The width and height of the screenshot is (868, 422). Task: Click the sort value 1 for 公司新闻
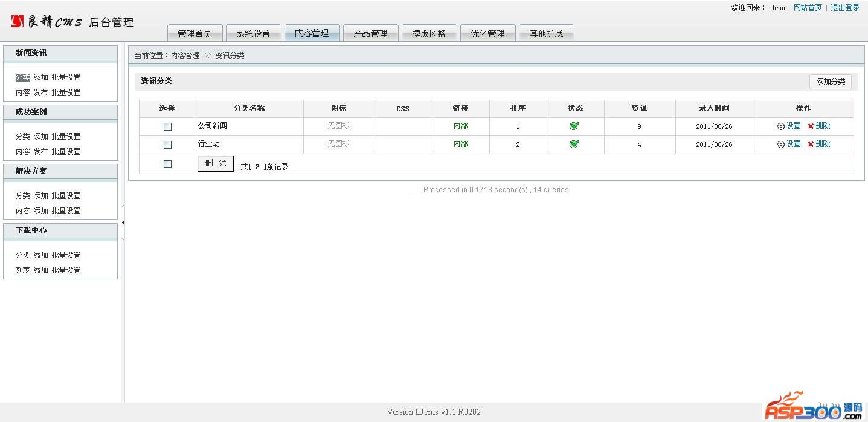tap(518, 126)
